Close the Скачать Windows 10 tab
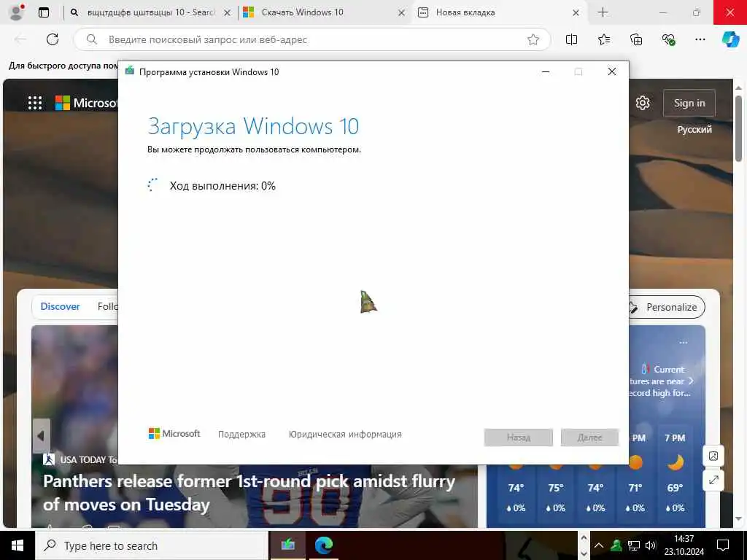Viewport: 747px width, 560px height. pos(402,13)
